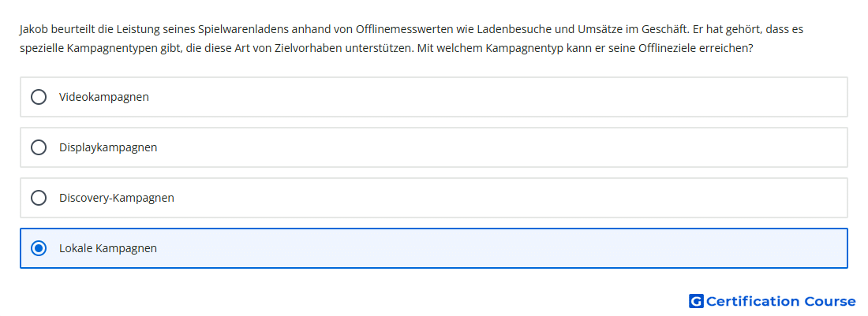Click the "Discovery-Kampagnen" answer label text

click(116, 198)
